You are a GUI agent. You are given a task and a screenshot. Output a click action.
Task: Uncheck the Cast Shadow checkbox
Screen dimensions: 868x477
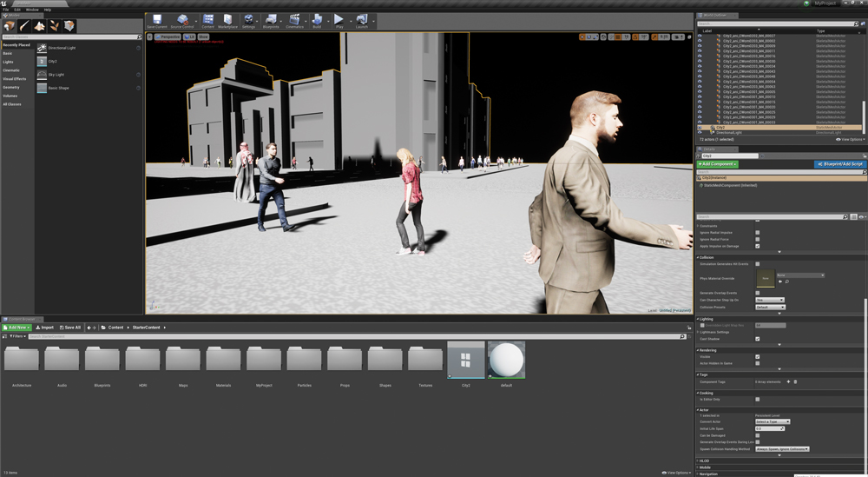(x=758, y=339)
